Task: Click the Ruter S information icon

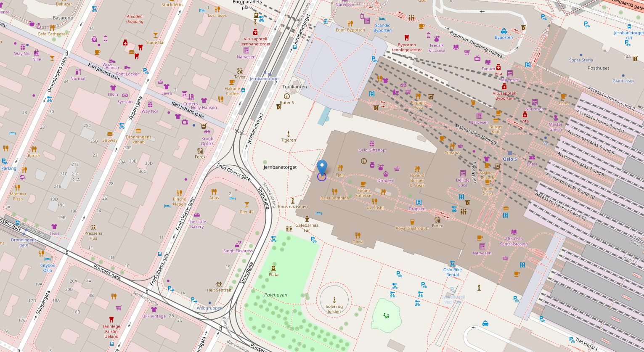Action: pyautogui.click(x=287, y=96)
